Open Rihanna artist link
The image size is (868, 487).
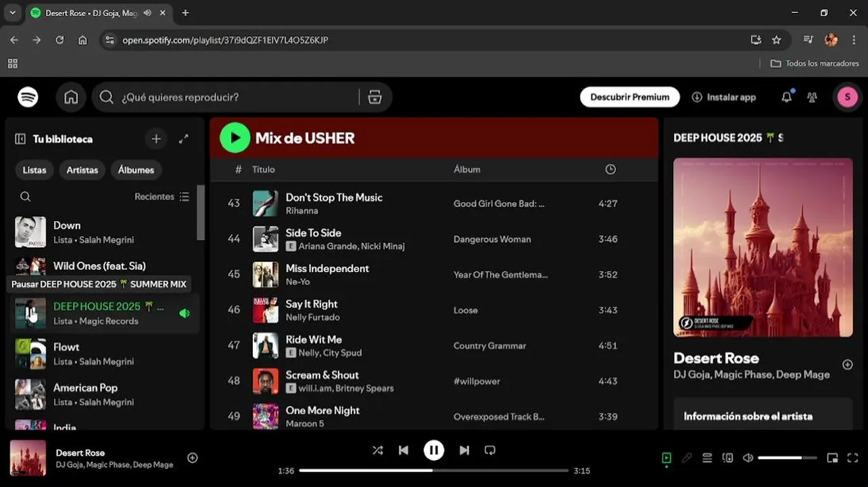302,211
